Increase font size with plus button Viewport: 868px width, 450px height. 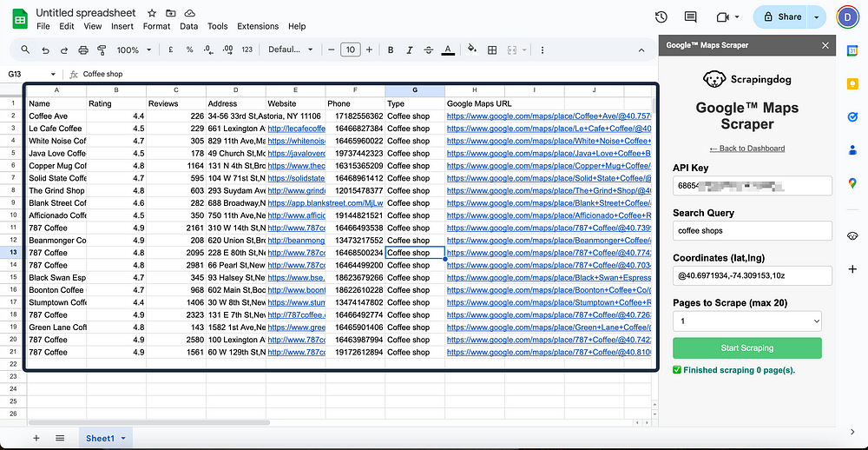coord(369,50)
